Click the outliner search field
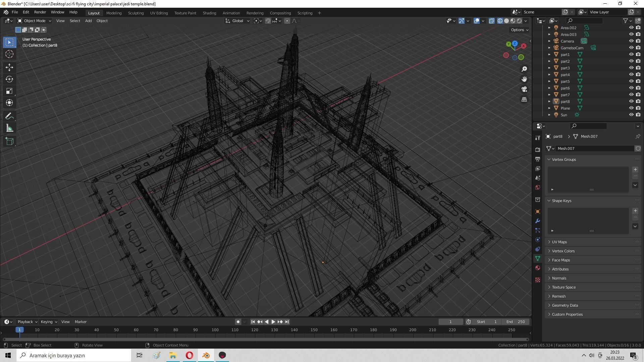Viewport: 644px width, 362px height. [584, 21]
